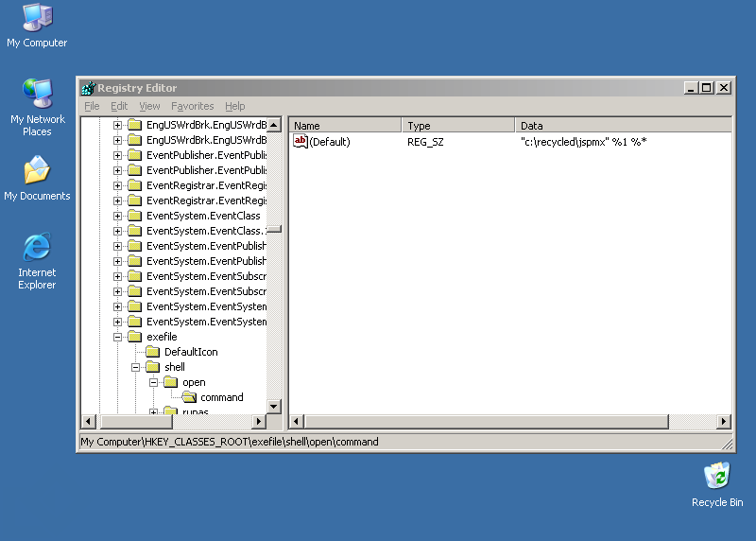Select the DefaultIcon key folder

[153, 352]
